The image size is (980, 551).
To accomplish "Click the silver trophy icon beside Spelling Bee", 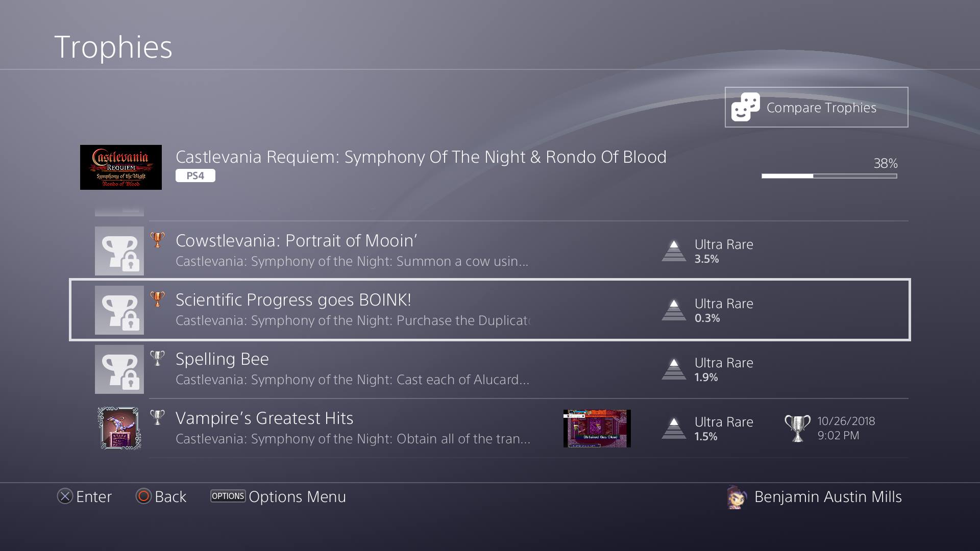I will pyautogui.click(x=158, y=359).
